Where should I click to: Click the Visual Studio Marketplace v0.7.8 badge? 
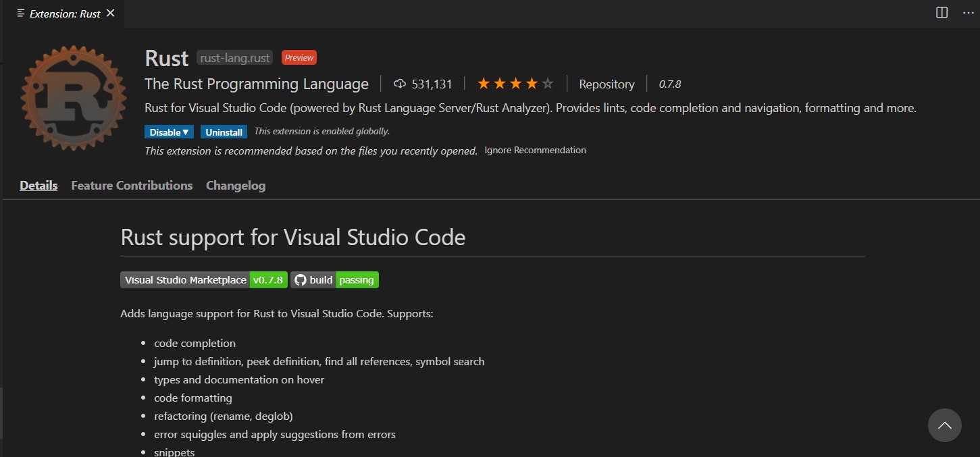click(x=203, y=280)
